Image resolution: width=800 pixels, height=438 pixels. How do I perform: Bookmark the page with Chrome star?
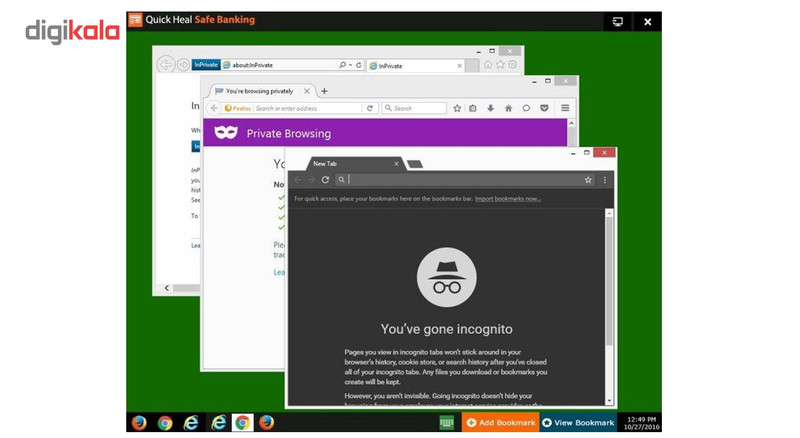(x=588, y=180)
